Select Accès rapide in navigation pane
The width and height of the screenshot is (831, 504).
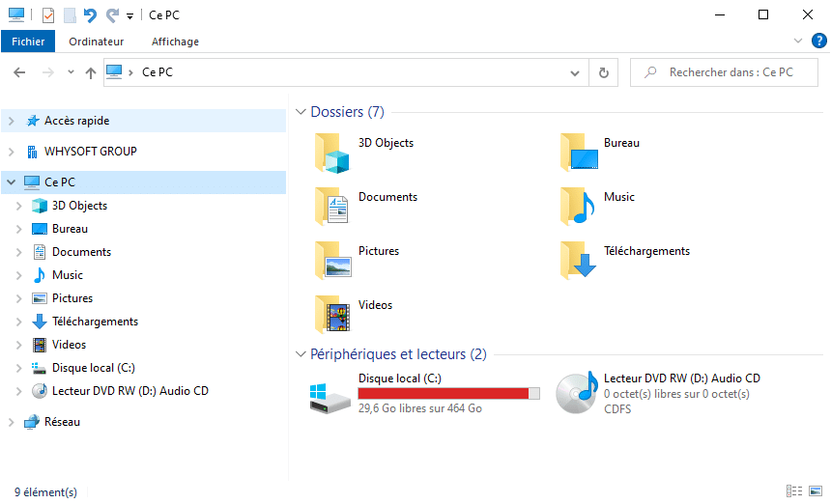point(77,121)
